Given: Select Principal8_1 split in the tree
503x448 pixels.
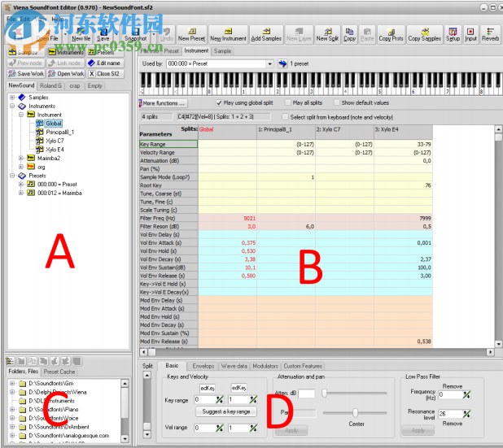Looking at the screenshot, I should pos(59,132).
